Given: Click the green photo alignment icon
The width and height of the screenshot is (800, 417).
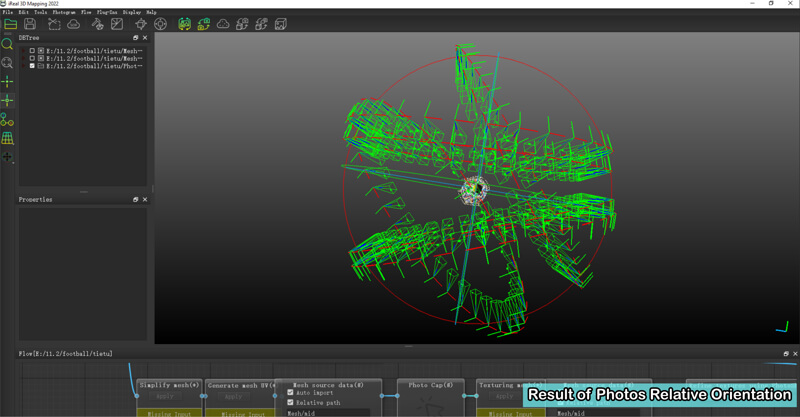Looking at the screenshot, I should [x=184, y=24].
